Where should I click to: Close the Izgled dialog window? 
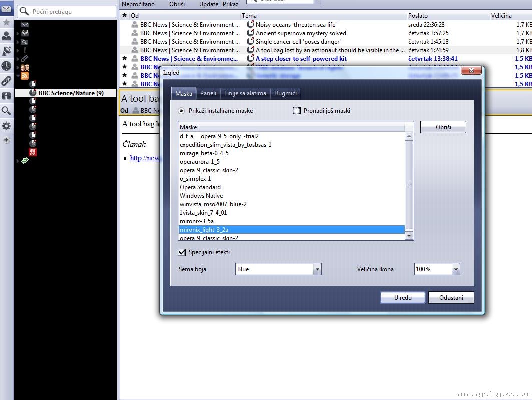pyautogui.click(x=471, y=70)
